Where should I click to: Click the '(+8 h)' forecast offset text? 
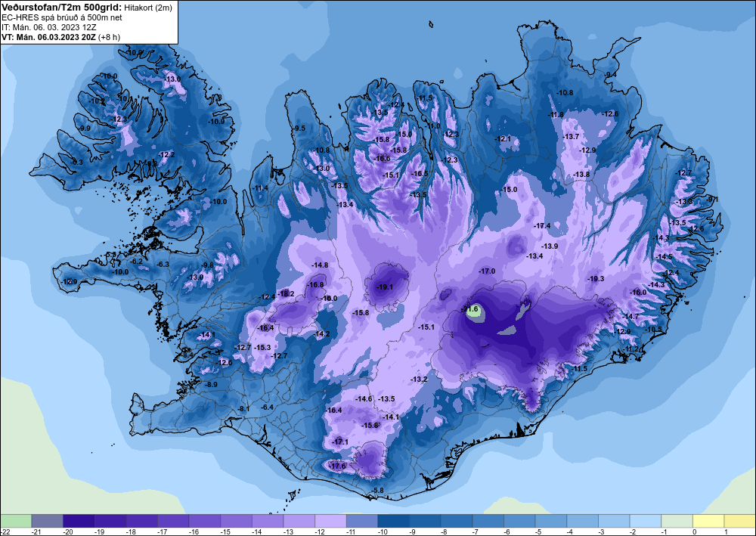pyautogui.click(x=110, y=36)
